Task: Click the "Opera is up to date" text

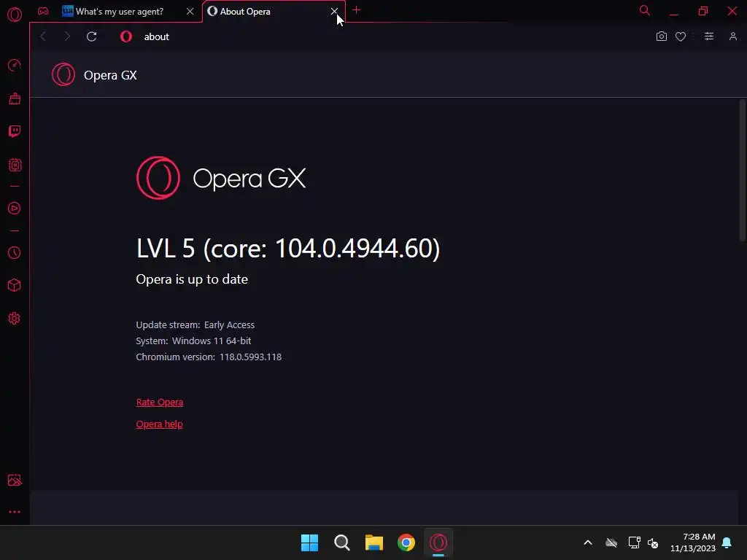Action: 192,279
